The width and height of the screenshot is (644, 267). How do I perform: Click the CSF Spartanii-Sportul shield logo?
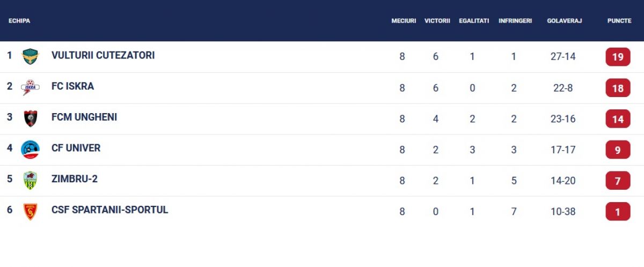[31, 211]
